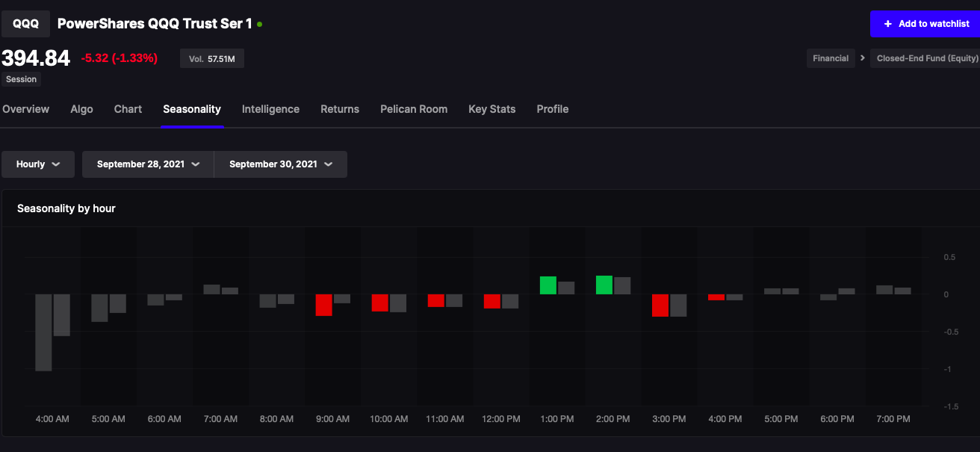The height and width of the screenshot is (452, 980).
Task: Click the 2:00 PM axis label
Action: tap(613, 419)
